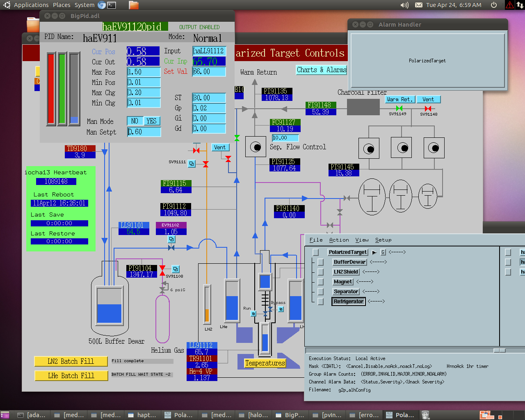Open the Run valve related display icon
Screen dimensions: 525x420
pyautogui.click(x=253, y=313)
